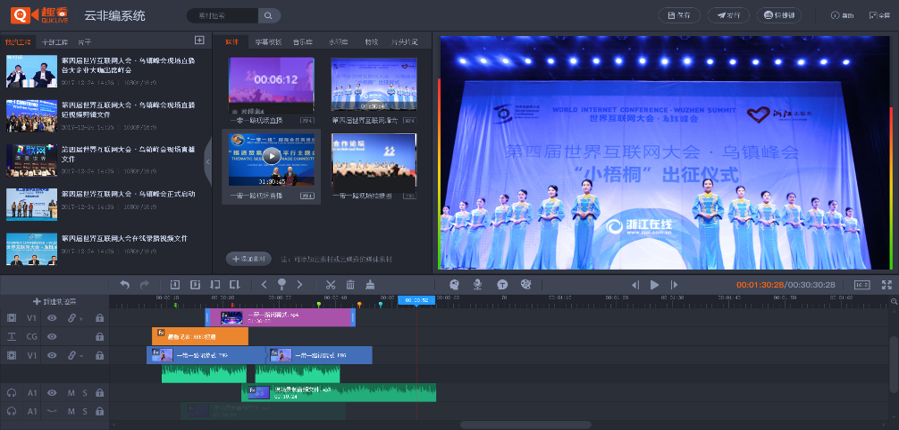Select the orange pin marker on the ruler
Image resolution: width=899 pixels, height=430 pixels.
(359, 304)
